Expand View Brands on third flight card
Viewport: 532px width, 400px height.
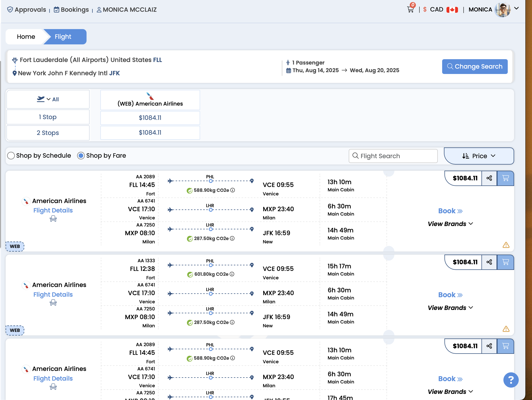pos(450,392)
